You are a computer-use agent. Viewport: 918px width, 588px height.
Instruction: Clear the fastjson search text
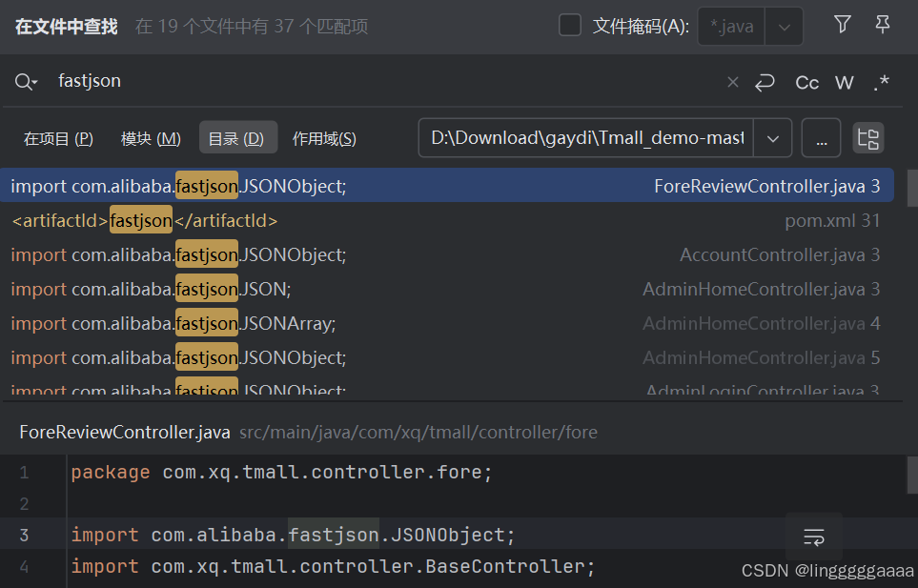click(x=732, y=83)
